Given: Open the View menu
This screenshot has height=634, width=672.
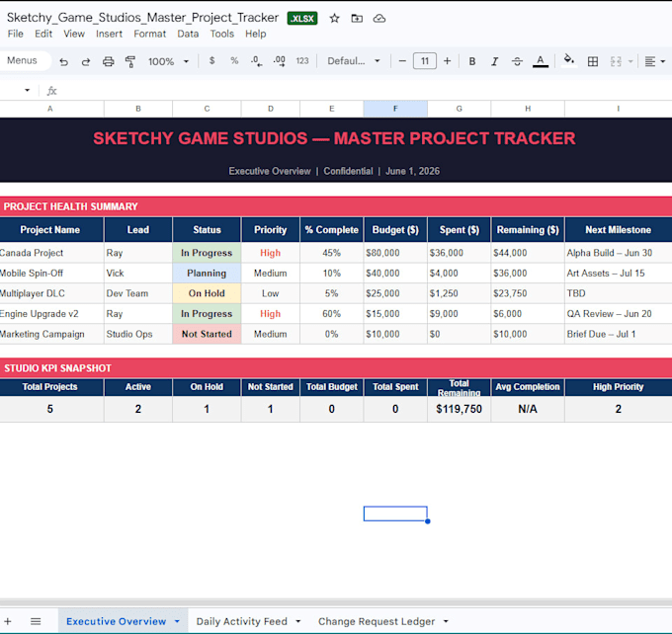Looking at the screenshot, I should pos(74,34).
